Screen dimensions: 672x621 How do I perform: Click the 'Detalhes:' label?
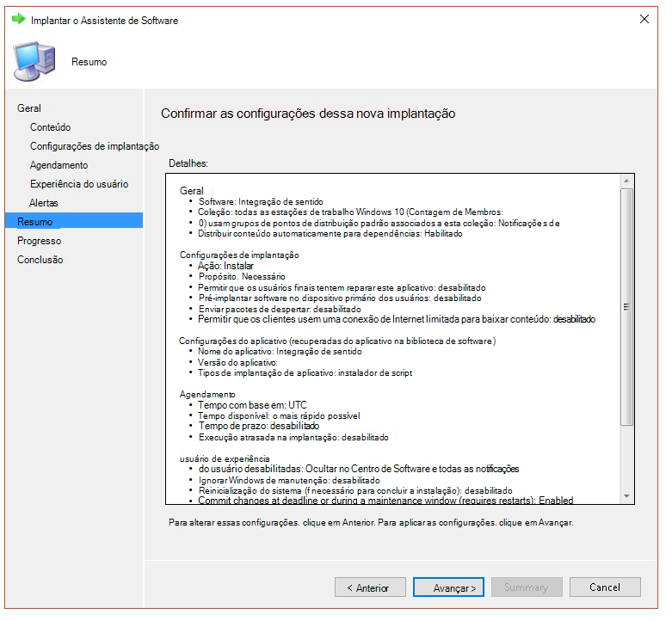[x=188, y=163]
